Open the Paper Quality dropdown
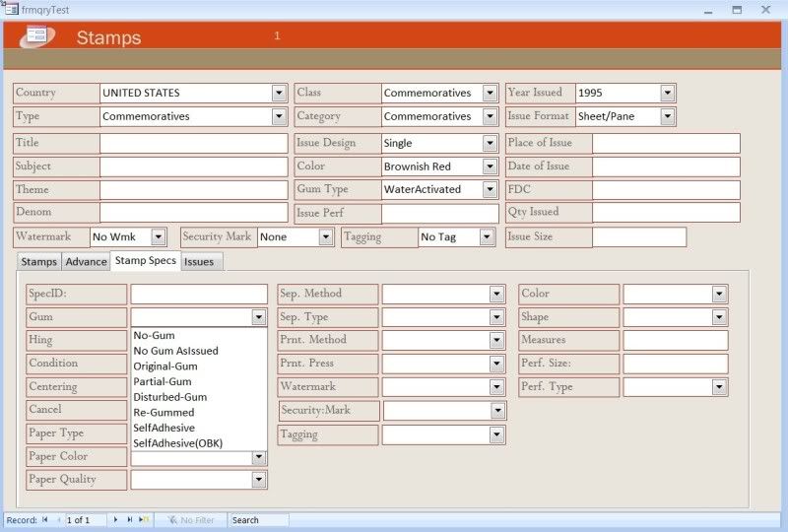 258,480
